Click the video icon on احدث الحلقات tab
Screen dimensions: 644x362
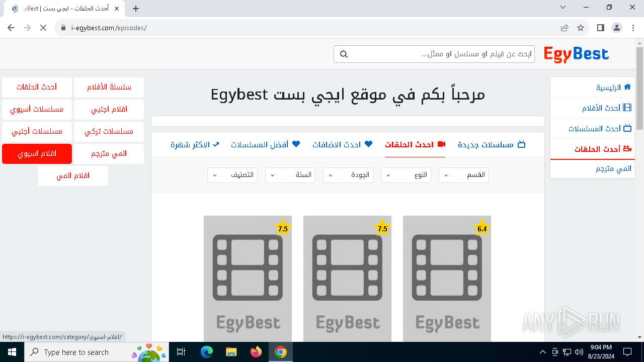click(442, 144)
